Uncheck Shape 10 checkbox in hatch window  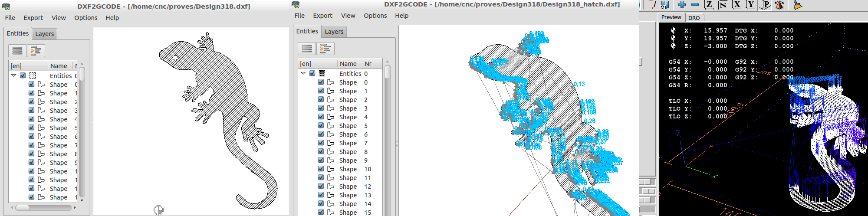click(321, 169)
